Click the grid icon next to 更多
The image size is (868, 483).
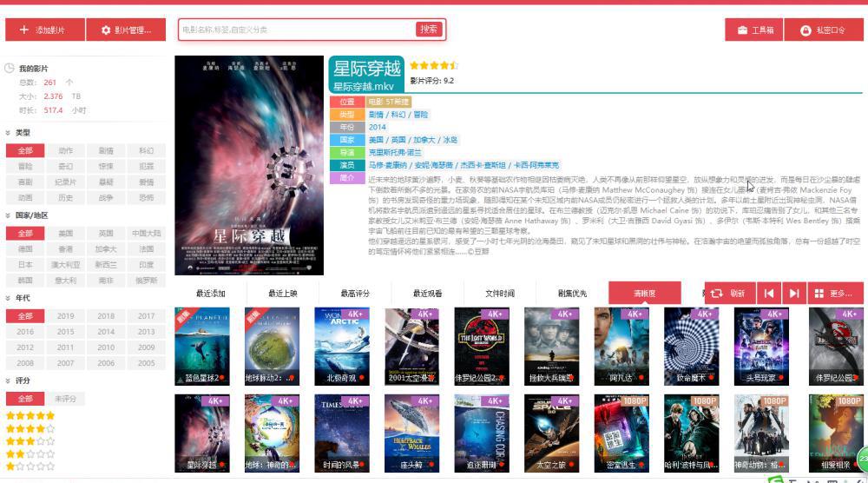coord(819,293)
